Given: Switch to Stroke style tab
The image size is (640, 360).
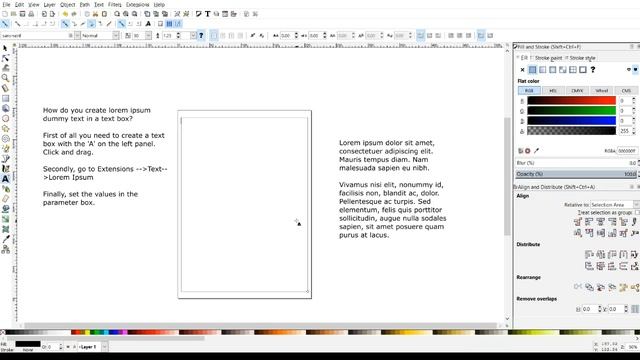Looking at the screenshot, I should tap(581, 58).
